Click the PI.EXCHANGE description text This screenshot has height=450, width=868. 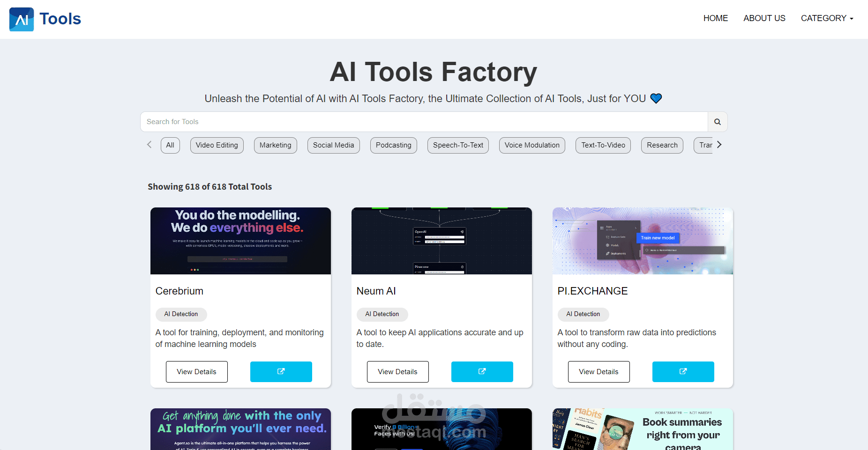(x=637, y=338)
